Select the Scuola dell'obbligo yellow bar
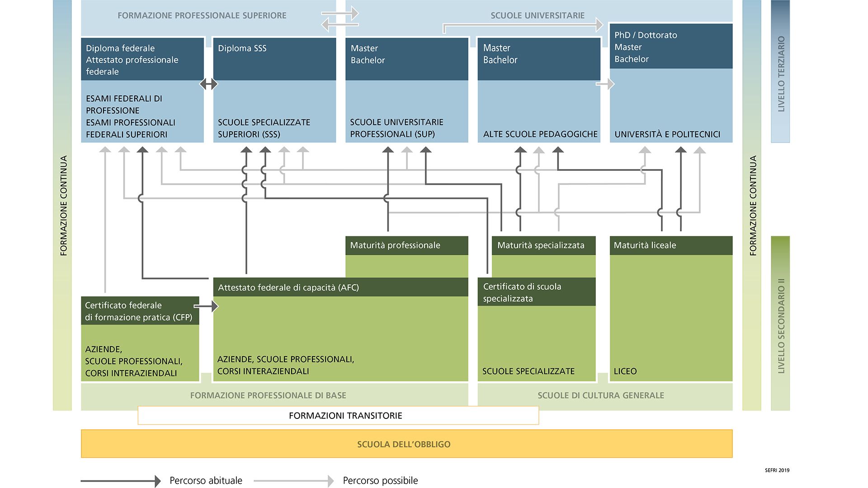The height and width of the screenshot is (488, 868). [406, 444]
